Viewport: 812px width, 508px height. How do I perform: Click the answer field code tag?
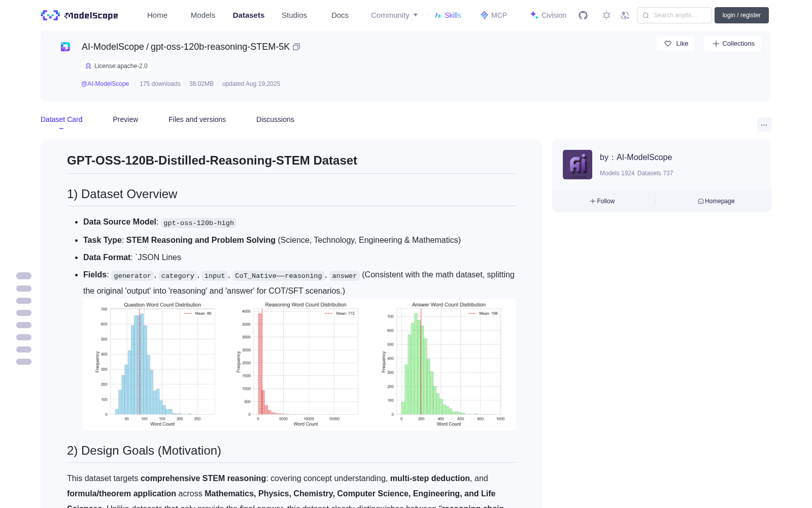tap(345, 276)
